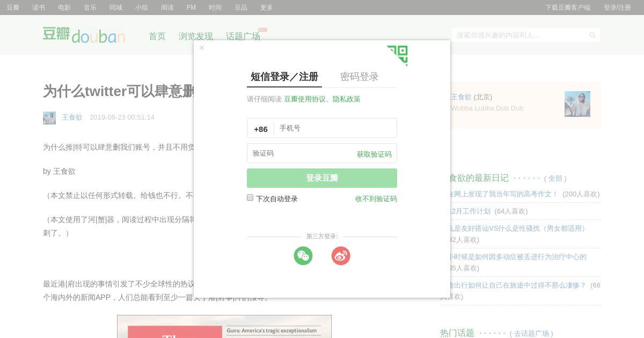Image resolution: width=644 pixels, height=338 pixels.
Task: Click author avatar beside article date
Action: tap(49, 118)
